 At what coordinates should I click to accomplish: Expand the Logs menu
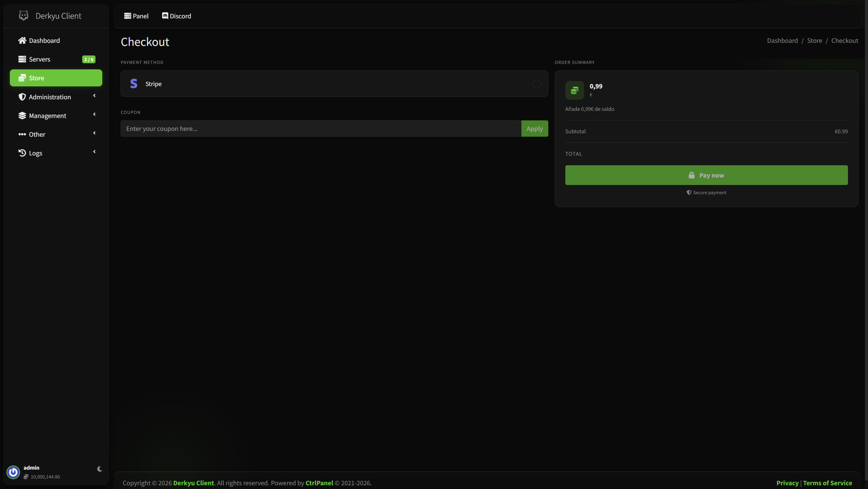56,153
